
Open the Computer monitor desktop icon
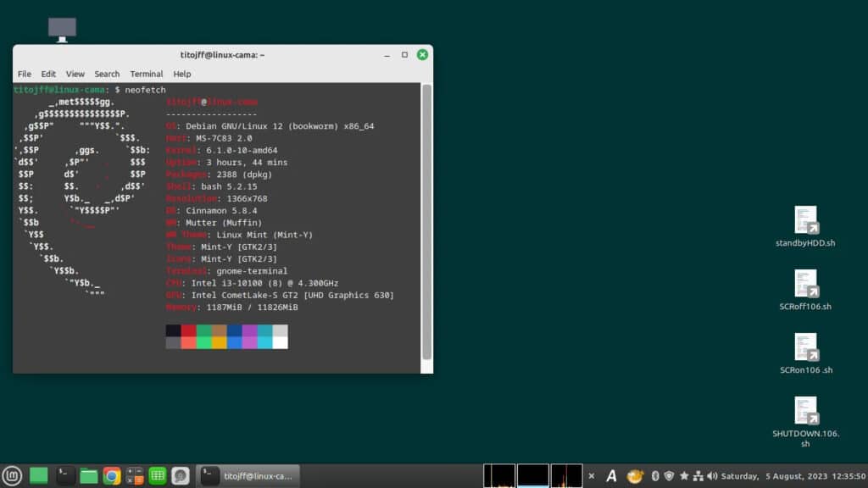[x=62, y=30]
